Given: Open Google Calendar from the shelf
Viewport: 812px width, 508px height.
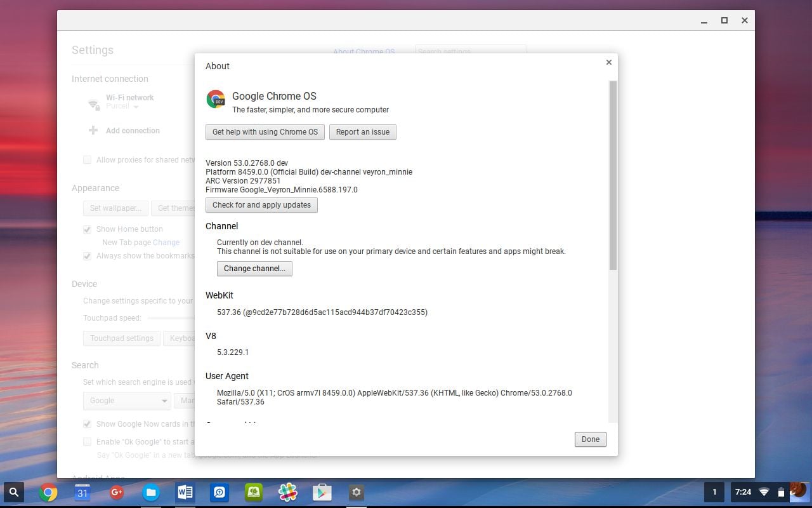Looking at the screenshot, I should [82, 492].
